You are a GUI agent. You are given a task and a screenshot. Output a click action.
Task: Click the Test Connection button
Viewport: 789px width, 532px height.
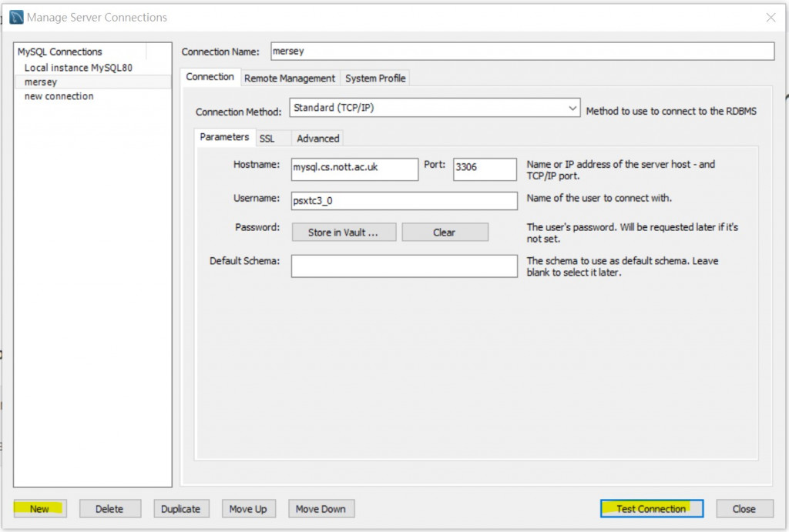(652, 509)
